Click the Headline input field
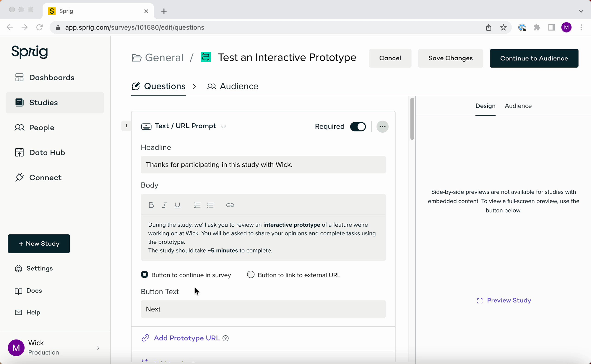This screenshot has height=364, width=591. tap(263, 165)
